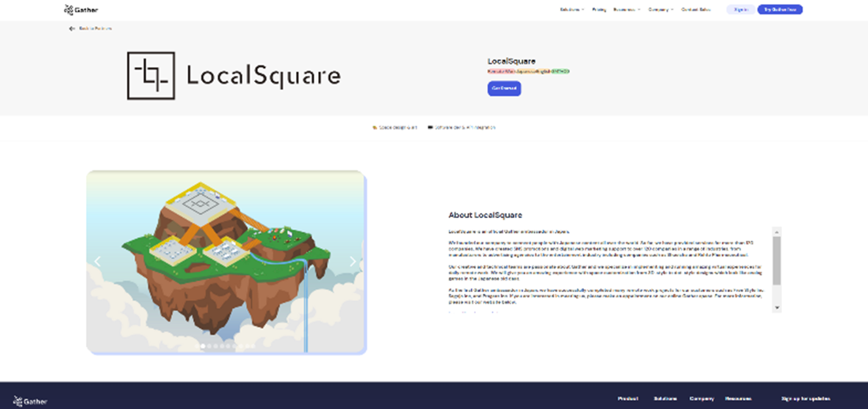Click the scroll-up arrow of About text box
868x409 pixels.
[x=776, y=231]
